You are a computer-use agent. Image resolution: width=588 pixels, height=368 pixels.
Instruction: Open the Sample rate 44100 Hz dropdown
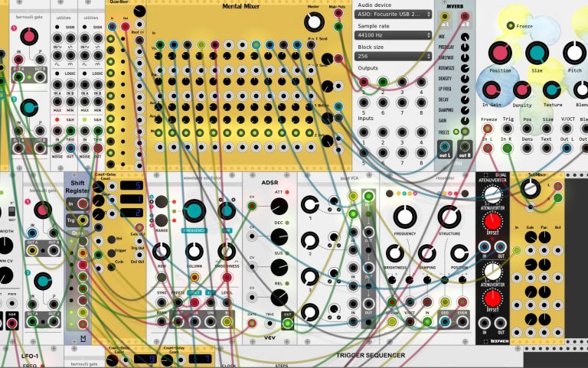[393, 35]
